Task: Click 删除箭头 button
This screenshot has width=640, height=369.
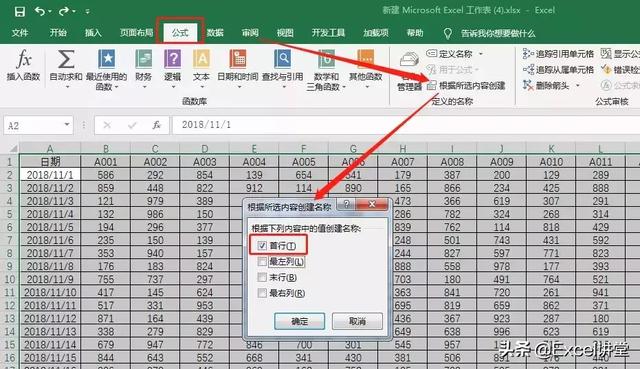Action: pyautogui.click(x=546, y=85)
